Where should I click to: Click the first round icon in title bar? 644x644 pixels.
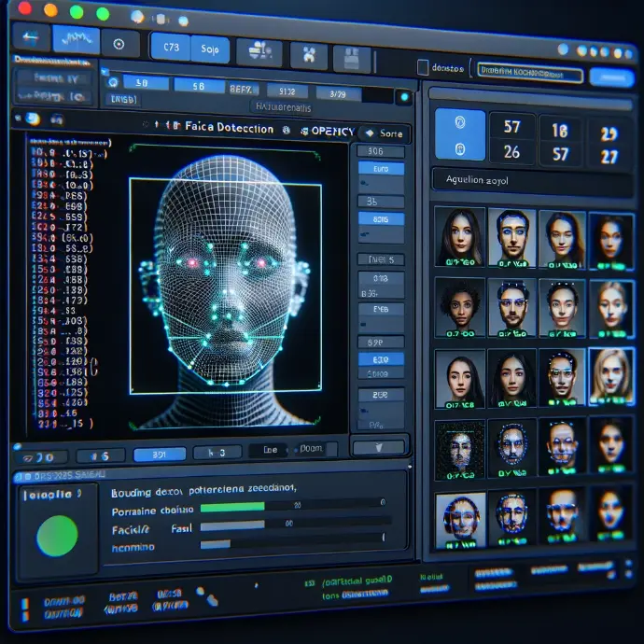coord(137,17)
